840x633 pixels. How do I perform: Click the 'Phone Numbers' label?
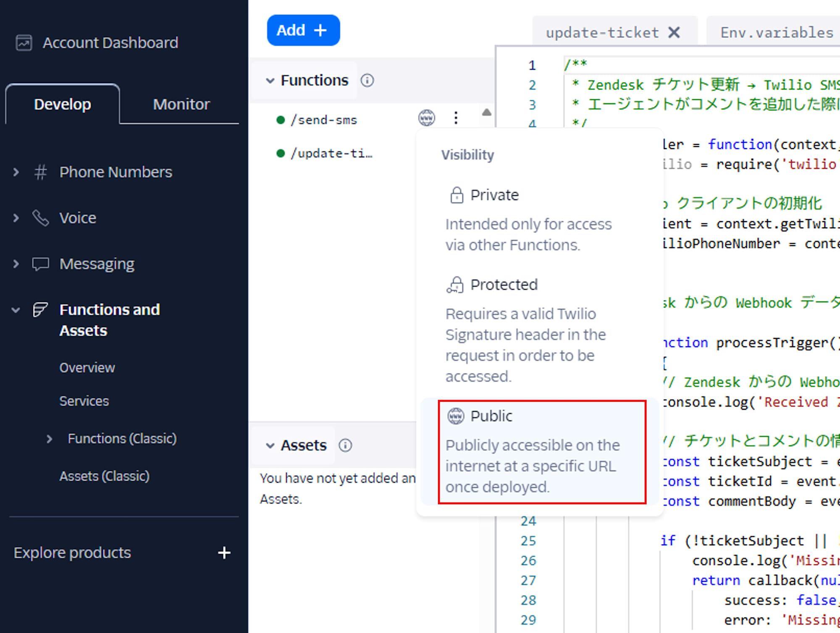coord(116,172)
